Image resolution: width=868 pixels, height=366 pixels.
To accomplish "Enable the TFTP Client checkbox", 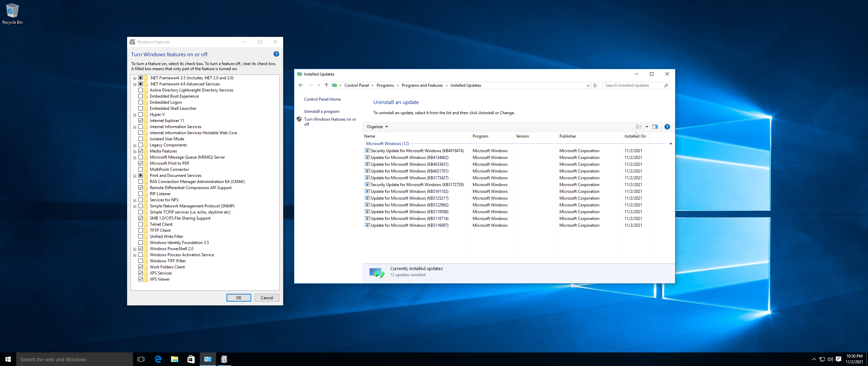I will point(140,230).
